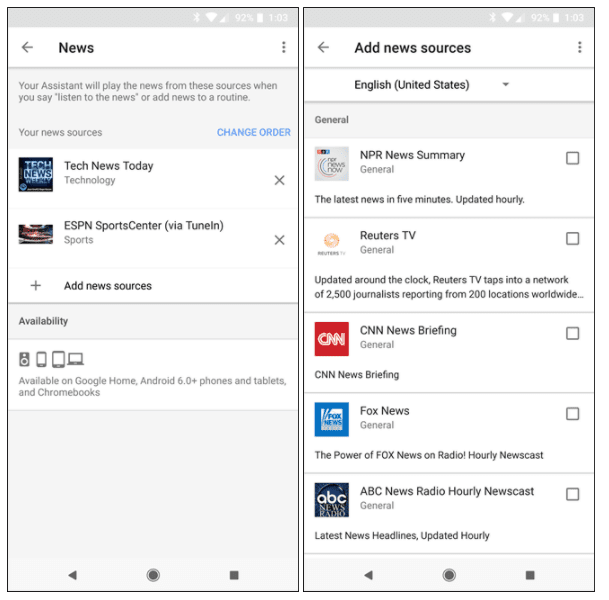The height and width of the screenshot is (600, 609).
Task: Tap CHANGE ORDER link
Action: coord(254,132)
